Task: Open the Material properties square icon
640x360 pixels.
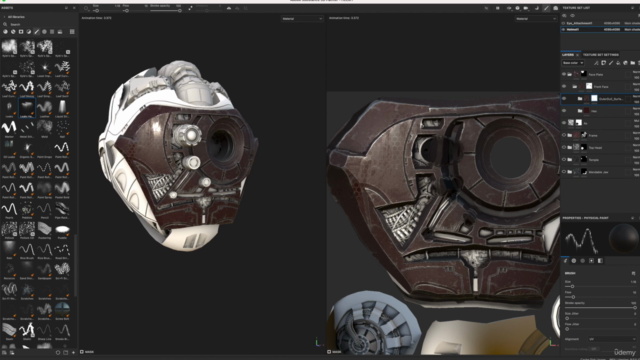Action: 591,260
